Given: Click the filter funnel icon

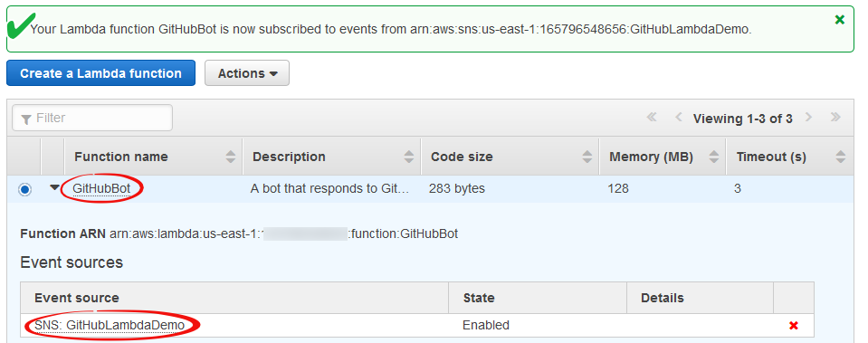Looking at the screenshot, I should click(x=25, y=119).
